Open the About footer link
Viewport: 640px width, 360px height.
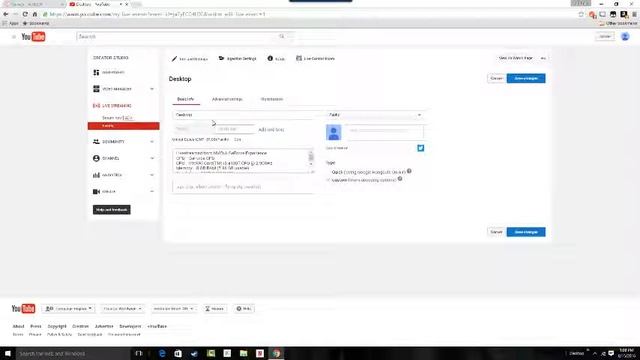18,327
